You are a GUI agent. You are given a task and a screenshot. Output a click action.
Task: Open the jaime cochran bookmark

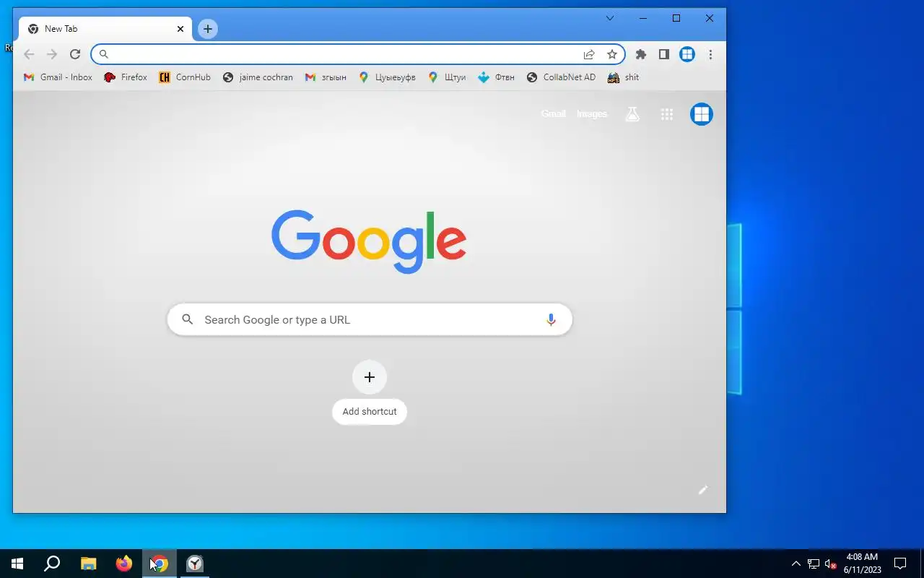(x=258, y=77)
